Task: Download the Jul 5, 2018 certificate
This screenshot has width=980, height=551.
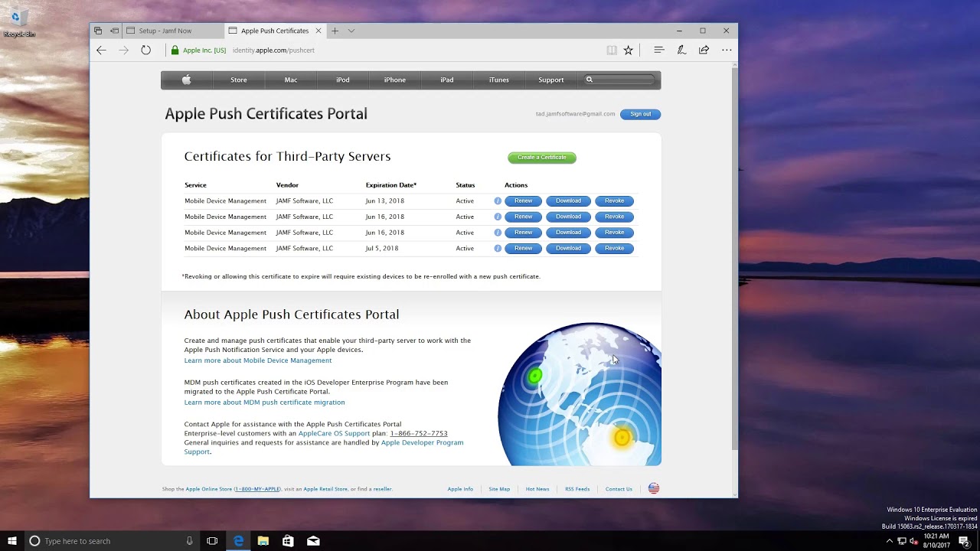Action: [x=568, y=249]
